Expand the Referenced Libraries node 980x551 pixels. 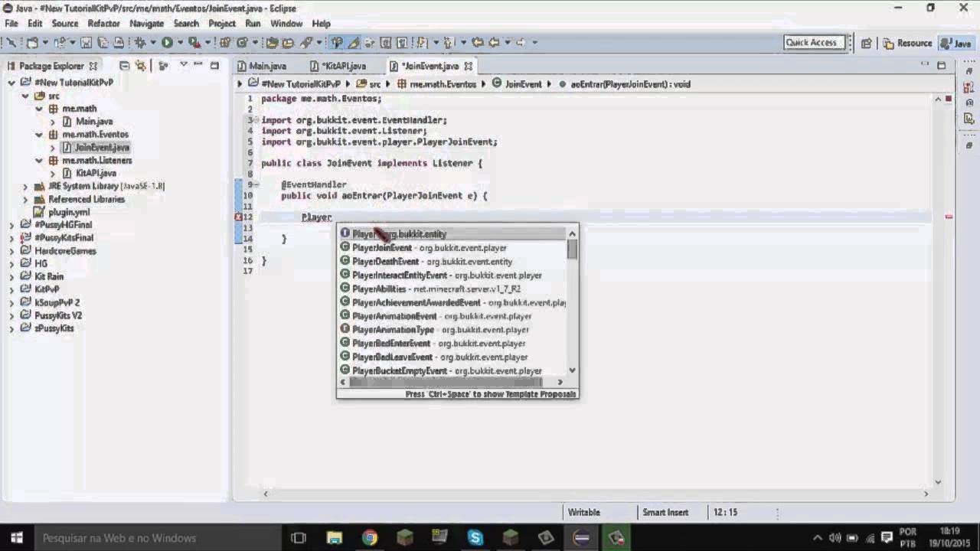point(25,199)
